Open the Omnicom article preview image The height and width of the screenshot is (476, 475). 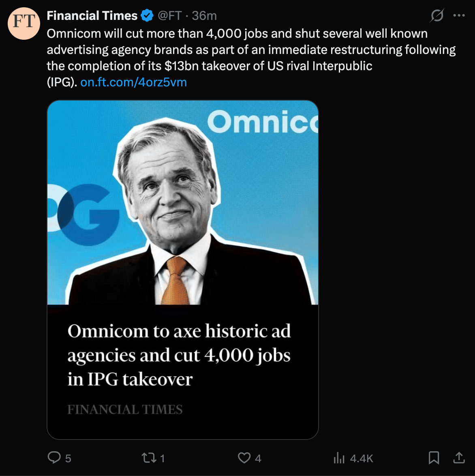tap(183, 203)
